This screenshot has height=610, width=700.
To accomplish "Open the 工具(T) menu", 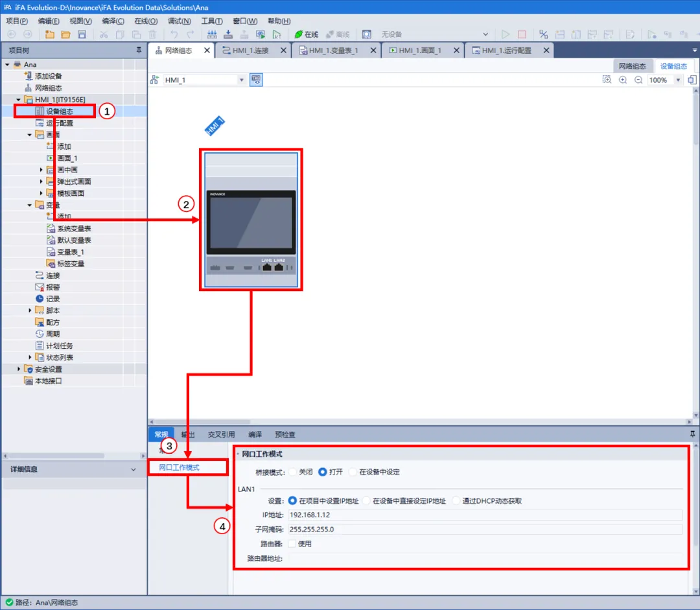I will click(212, 21).
